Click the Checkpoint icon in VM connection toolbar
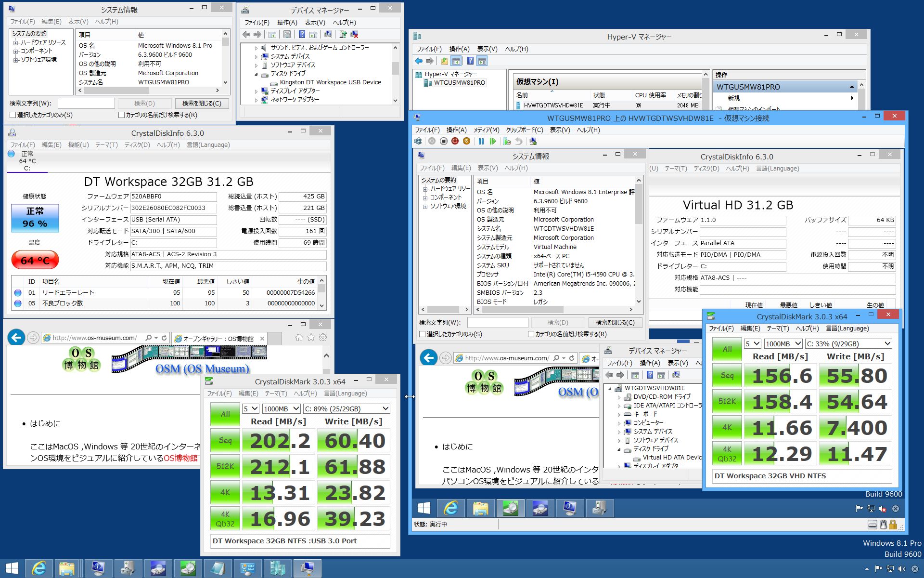924x578 pixels. [x=507, y=141]
